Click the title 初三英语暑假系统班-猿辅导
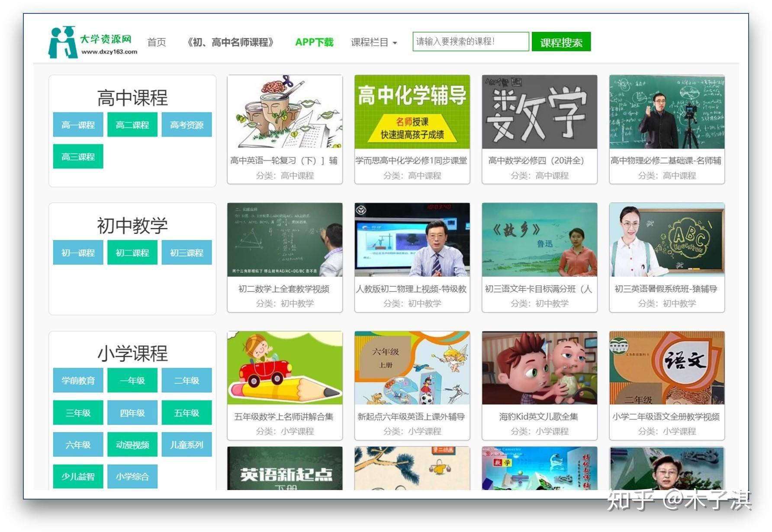 point(666,289)
